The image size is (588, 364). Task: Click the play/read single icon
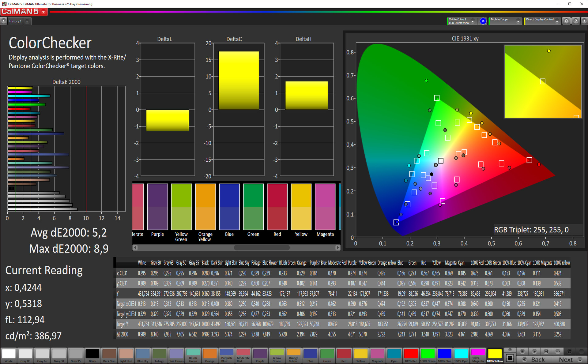pyautogui.click(x=534, y=351)
